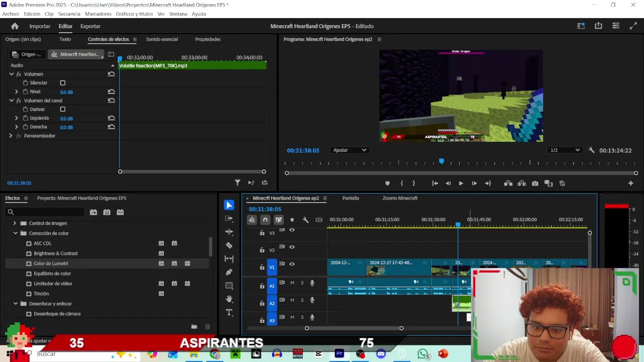Switch to the Propiedades tab
This screenshot has width=644, height=362.
coord(208,39)
